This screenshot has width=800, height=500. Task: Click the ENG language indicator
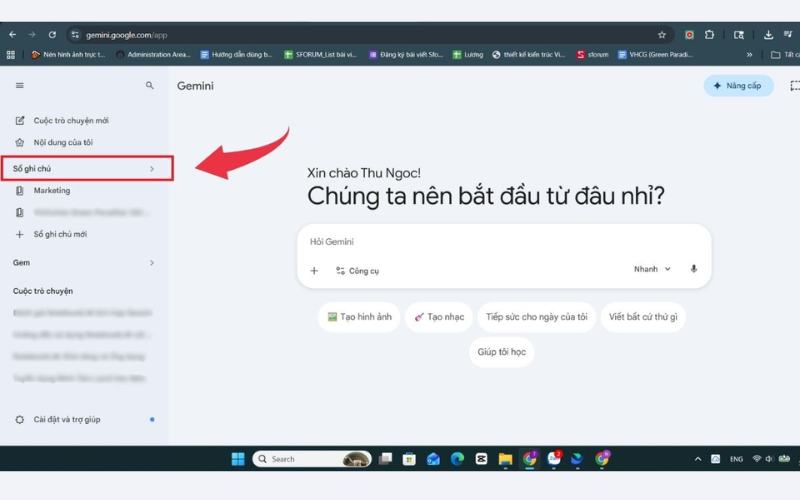[x=736, y=459]
